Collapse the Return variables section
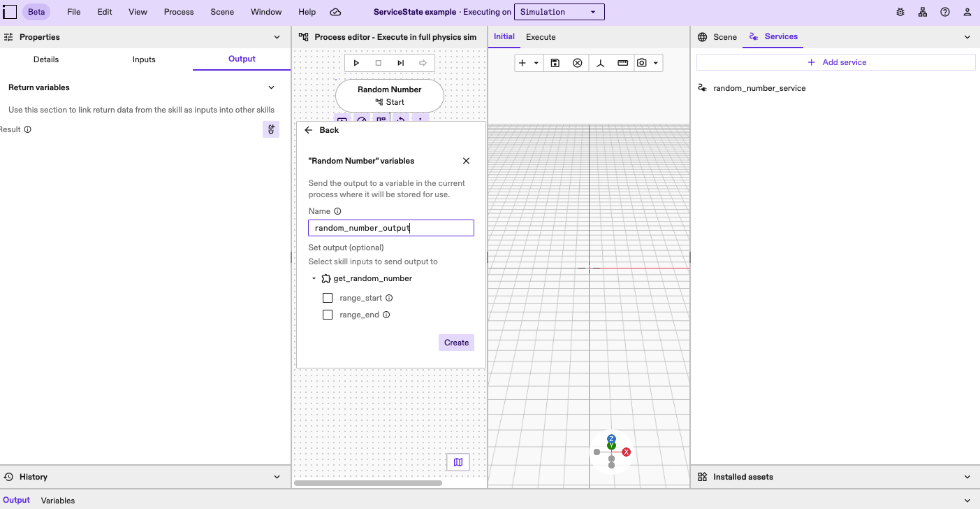Screen dimensions: 980x509 click(x=272, y=87)
